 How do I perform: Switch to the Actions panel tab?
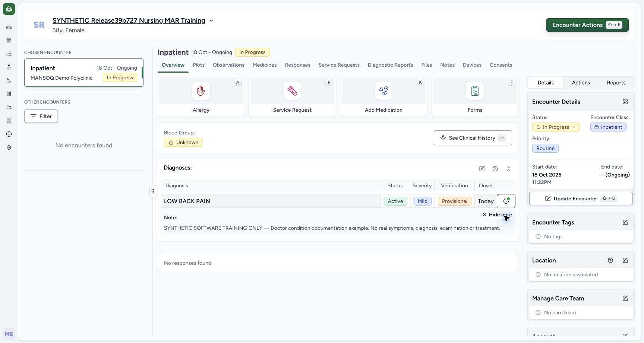(581, 83)
